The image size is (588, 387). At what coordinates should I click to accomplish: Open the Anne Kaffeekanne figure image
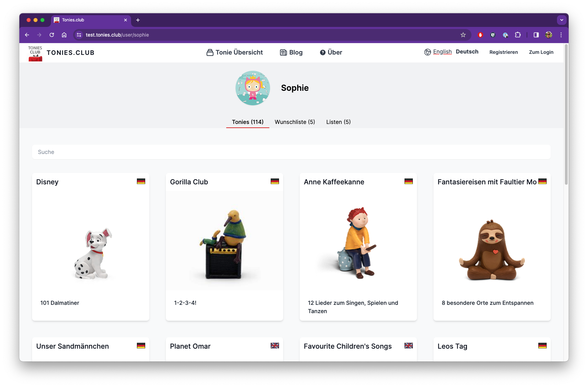(358, 241)
